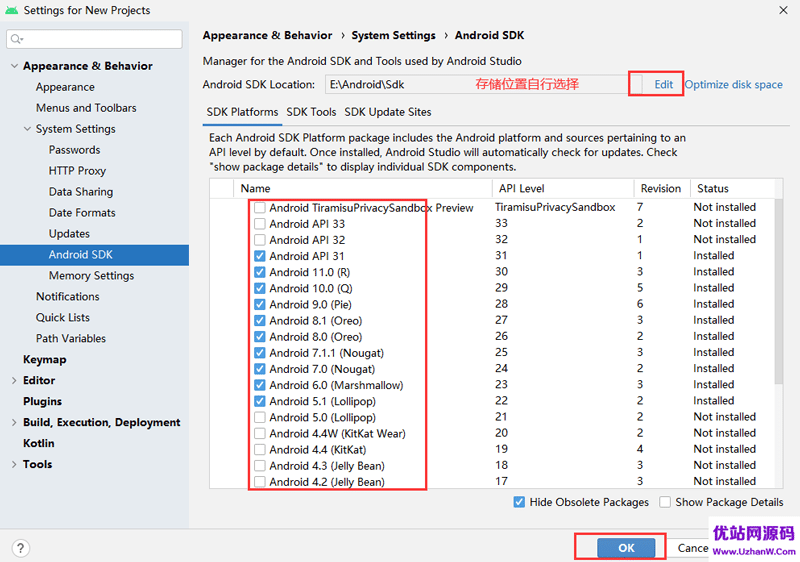This screenshot has width=800, height=562.
Task: Check Android 5.0 (Lollipop) checkbox
Action: [260, 417]
